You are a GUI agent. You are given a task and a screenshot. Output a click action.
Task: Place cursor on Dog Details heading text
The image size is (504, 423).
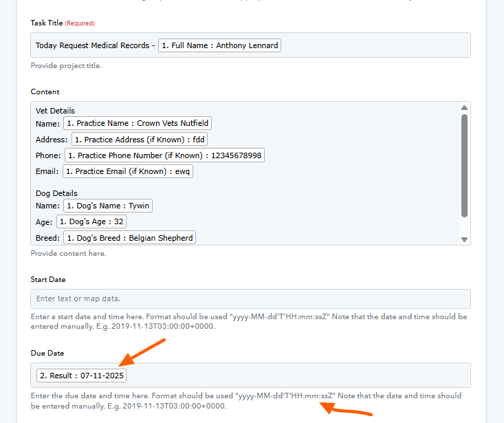[56, 193]
